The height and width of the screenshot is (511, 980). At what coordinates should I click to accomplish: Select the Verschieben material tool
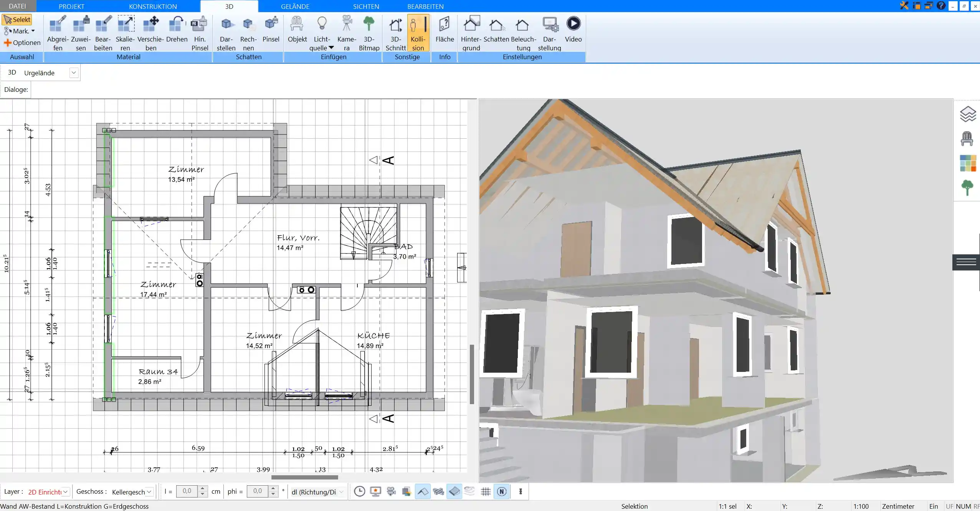[x=151, y=33]
